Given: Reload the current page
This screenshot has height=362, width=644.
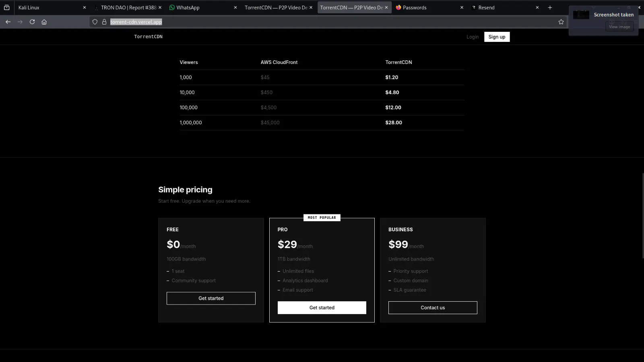Looking at the screenshot, I should tap(32, 22).
